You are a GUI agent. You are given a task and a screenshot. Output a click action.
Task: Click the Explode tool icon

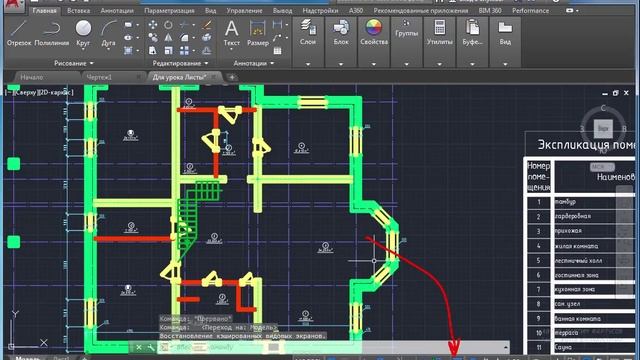click(x=207, y=38)
